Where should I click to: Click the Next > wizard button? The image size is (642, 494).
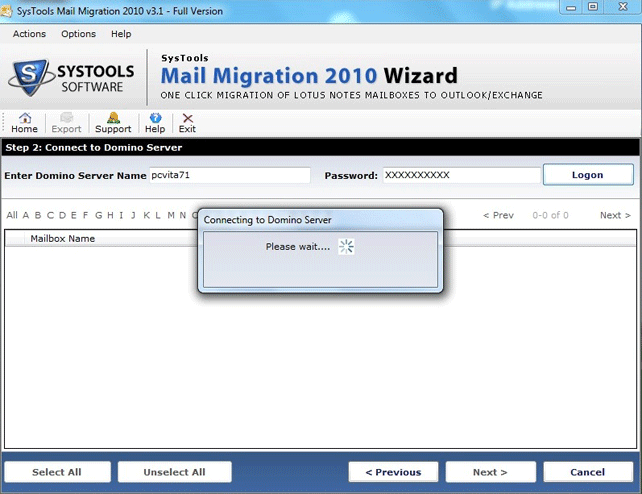coord(491,472)
